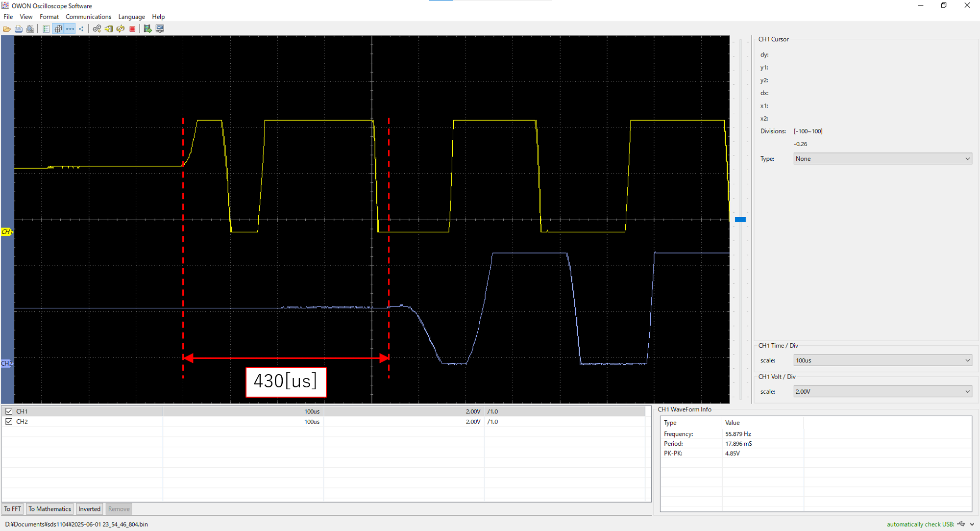Screen dimensions: 980x531
Task: Click the print icon in toolbar
Action: [19, 29]
